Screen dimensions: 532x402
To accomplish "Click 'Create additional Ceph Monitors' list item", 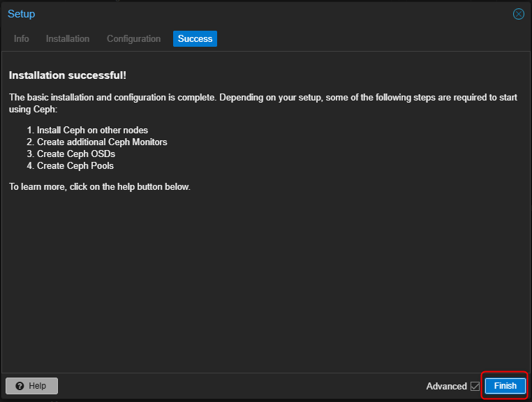I will [102, 142].
